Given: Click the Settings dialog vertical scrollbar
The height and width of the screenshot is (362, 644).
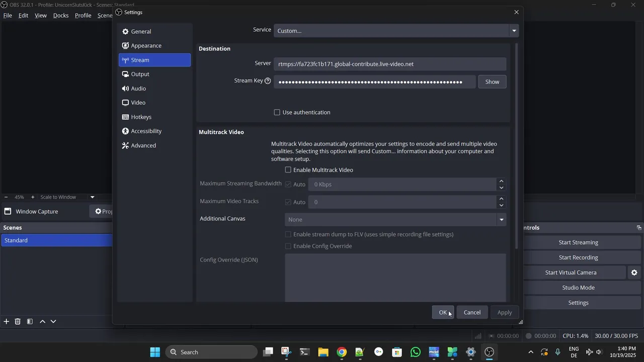Looking at the screenshot, I should (x=516, y=146).
